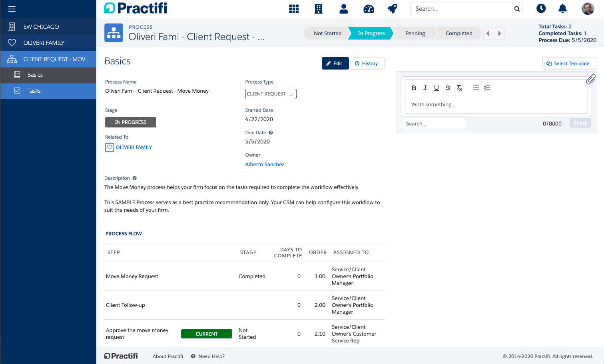Click the Move Money Request step
This screenshot has height=364, width=604.
click(x=132, y=276)
